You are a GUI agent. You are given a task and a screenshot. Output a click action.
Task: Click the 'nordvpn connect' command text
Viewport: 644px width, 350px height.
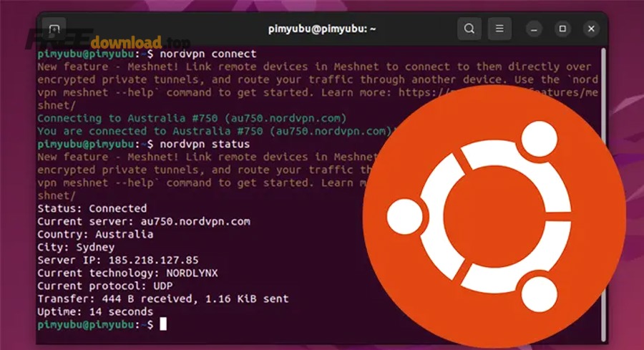click(x=208, y=54)
